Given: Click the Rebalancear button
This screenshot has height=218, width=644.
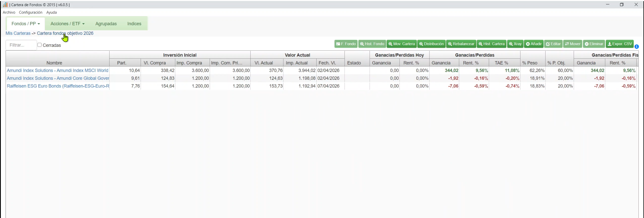Looking at the screenshot, I should point(461,44).
